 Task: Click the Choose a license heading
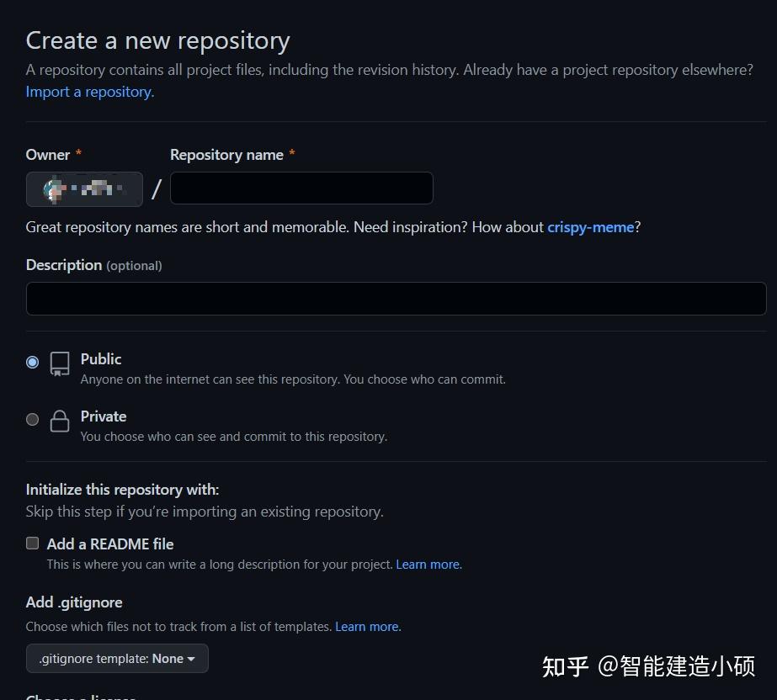click(x=80, y=697)
